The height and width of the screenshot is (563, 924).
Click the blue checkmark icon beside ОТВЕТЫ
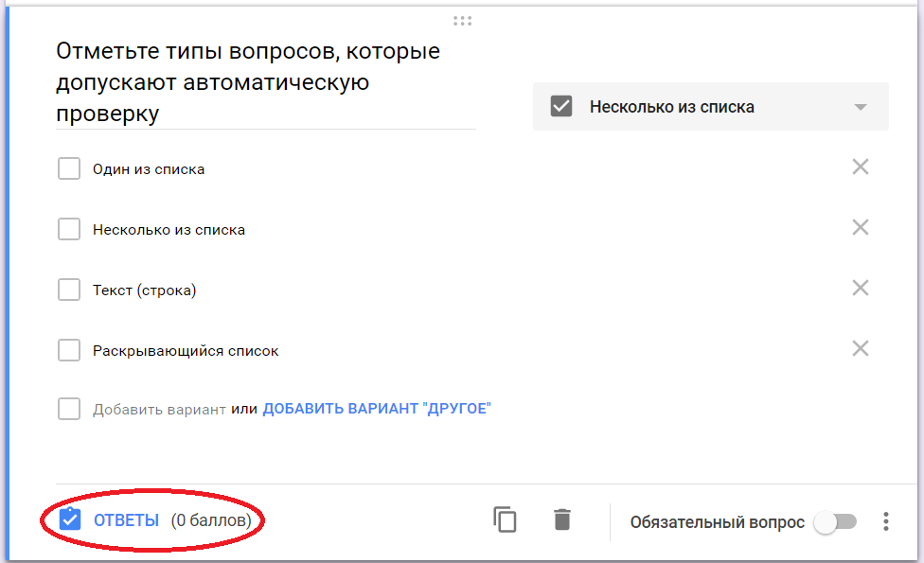coord(67,519)
